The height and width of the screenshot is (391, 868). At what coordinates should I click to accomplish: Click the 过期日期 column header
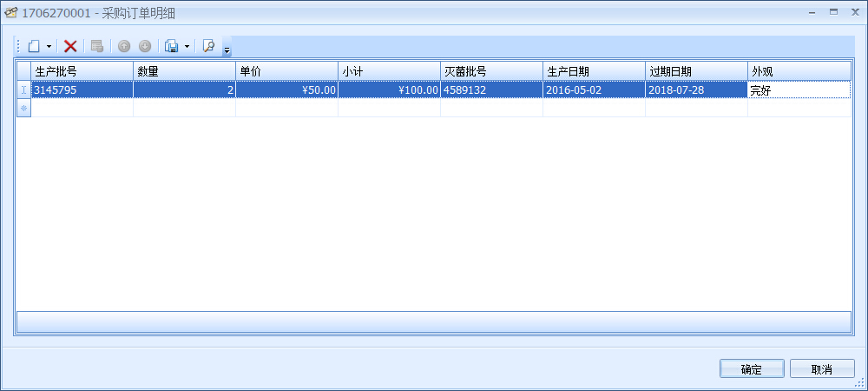pos(696,71)
